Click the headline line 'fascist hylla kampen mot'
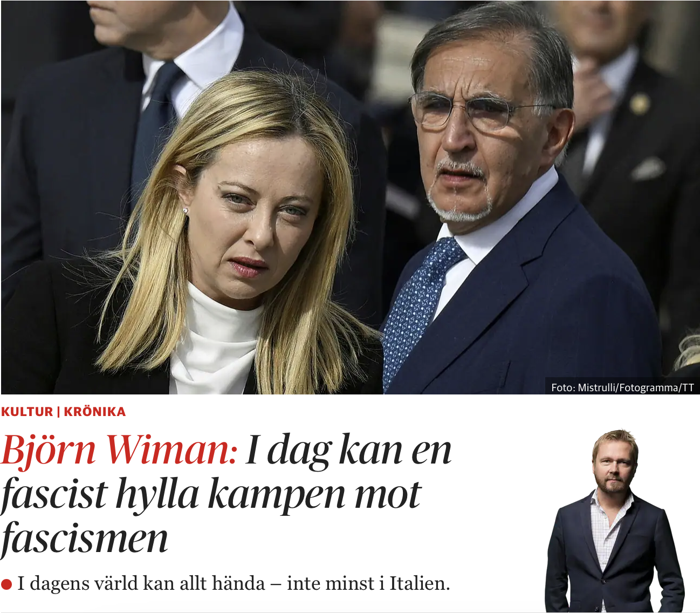The image size is (700, 613). tap(211, 494)
